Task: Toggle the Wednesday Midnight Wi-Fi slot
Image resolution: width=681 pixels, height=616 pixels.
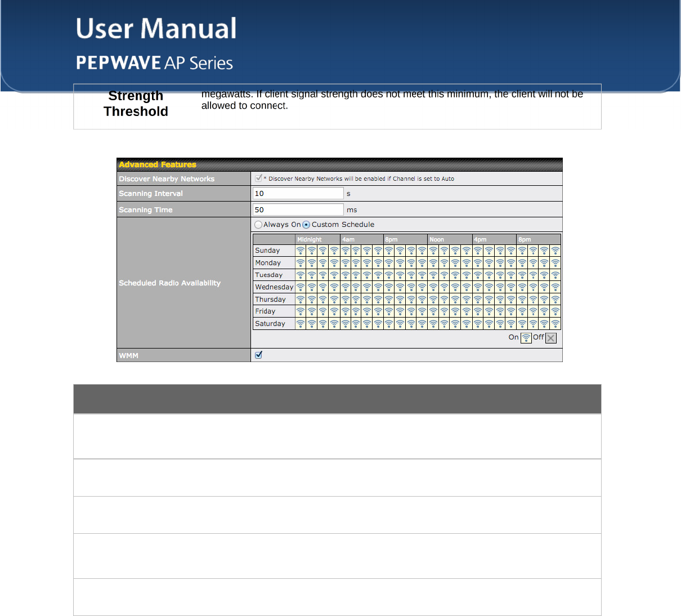Action: pyautogui.click(x=301, y=287)
